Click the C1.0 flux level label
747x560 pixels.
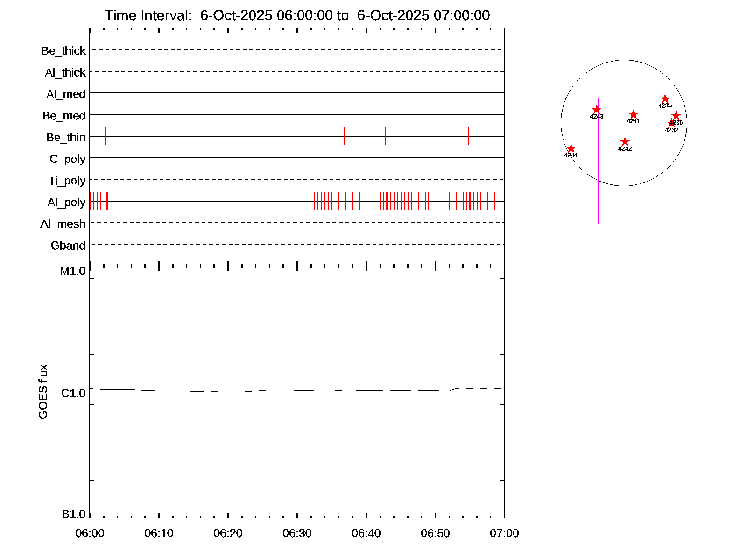pyautogui.click(x=73, y=393)
